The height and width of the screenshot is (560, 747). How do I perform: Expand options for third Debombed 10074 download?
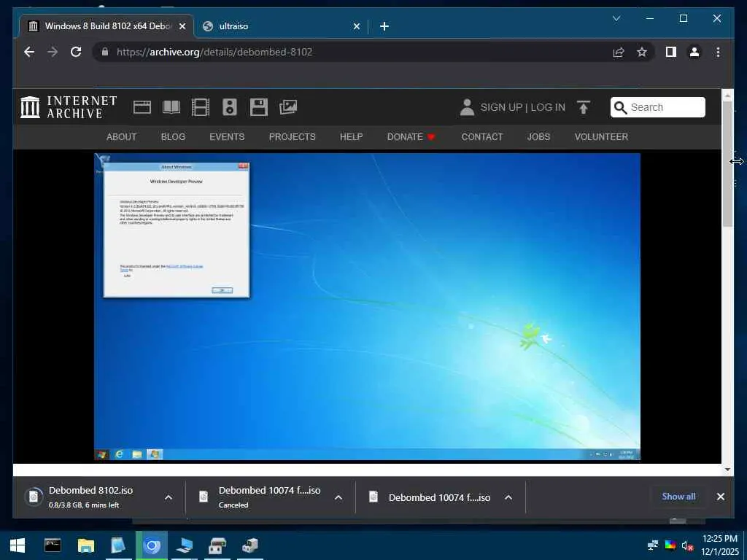[508, 497]
